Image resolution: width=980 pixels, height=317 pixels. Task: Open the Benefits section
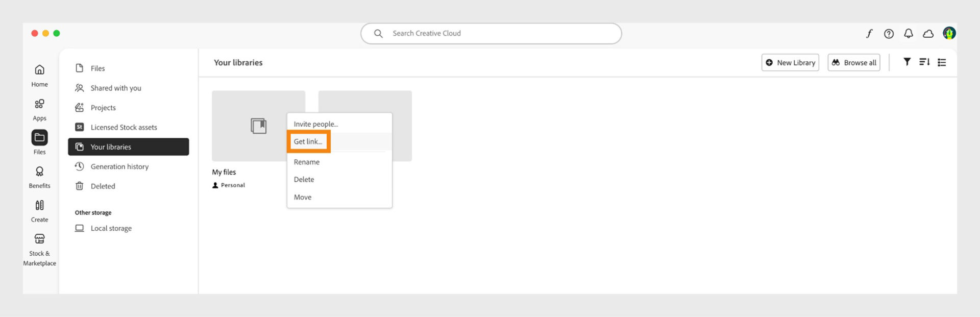coord(39,177)
